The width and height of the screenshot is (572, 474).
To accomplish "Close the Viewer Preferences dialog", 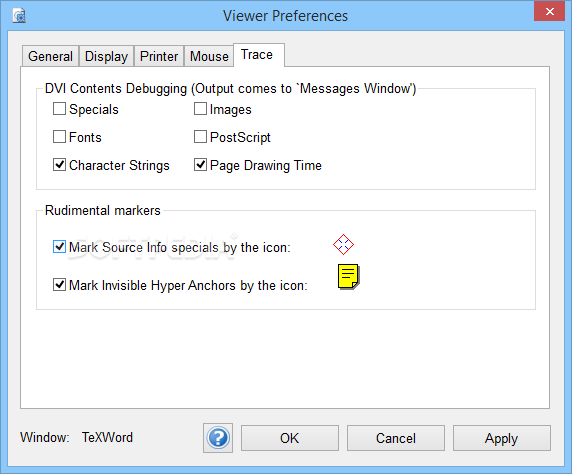I will click(x=549, y=11).
